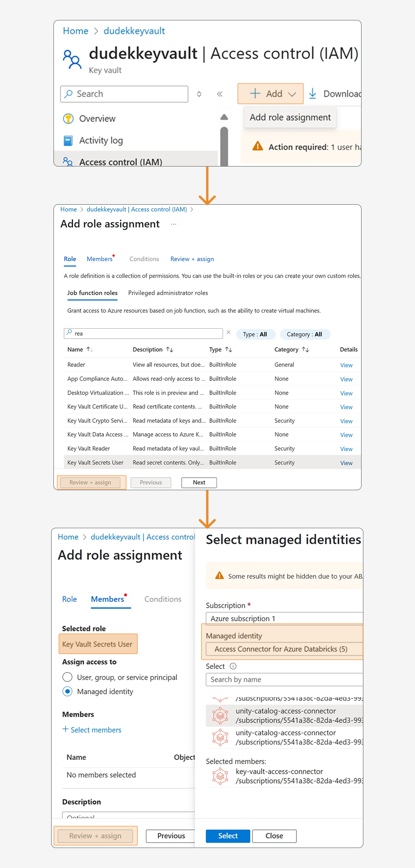Select the Key Vault Certificate U... row
The width and height of the screenshot is (415, 868).
point(212,407)
